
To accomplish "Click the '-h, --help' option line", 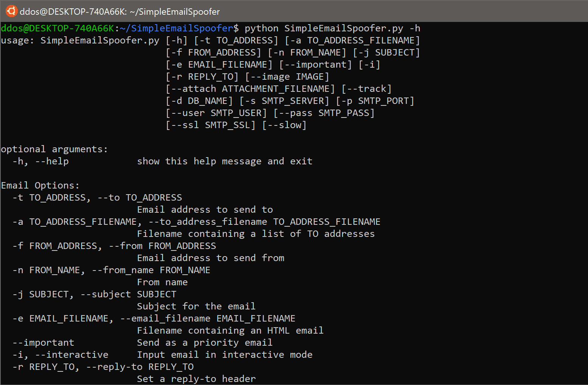I will click(40, 161).
